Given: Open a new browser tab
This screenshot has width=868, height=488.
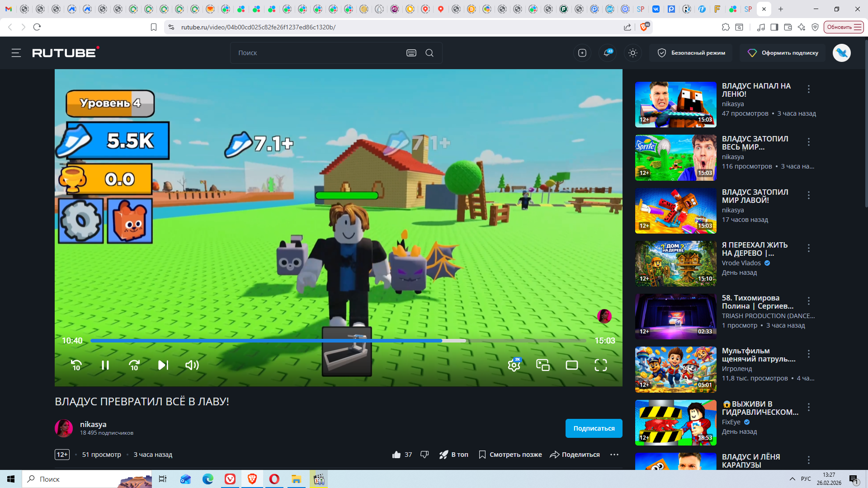Looking at the screenshot, I should [x=781, y=9].
